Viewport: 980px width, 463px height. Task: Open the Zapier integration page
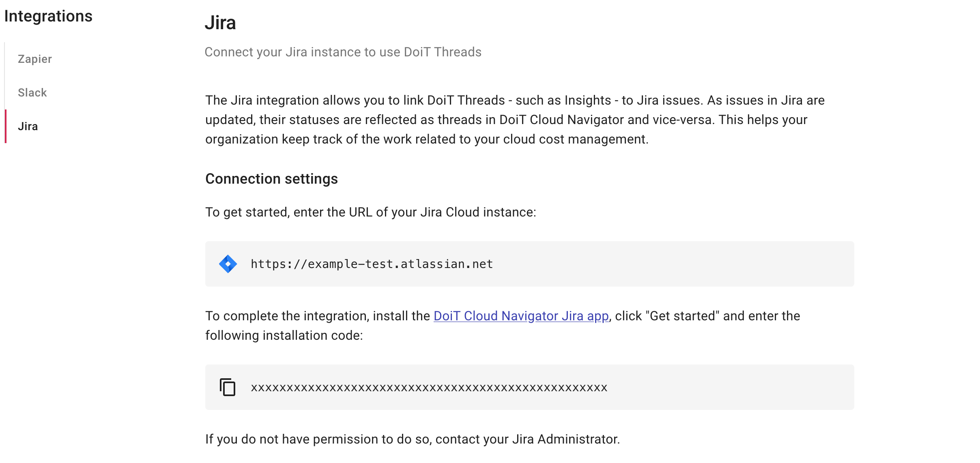pyautogui.click(x=34, y=59)
